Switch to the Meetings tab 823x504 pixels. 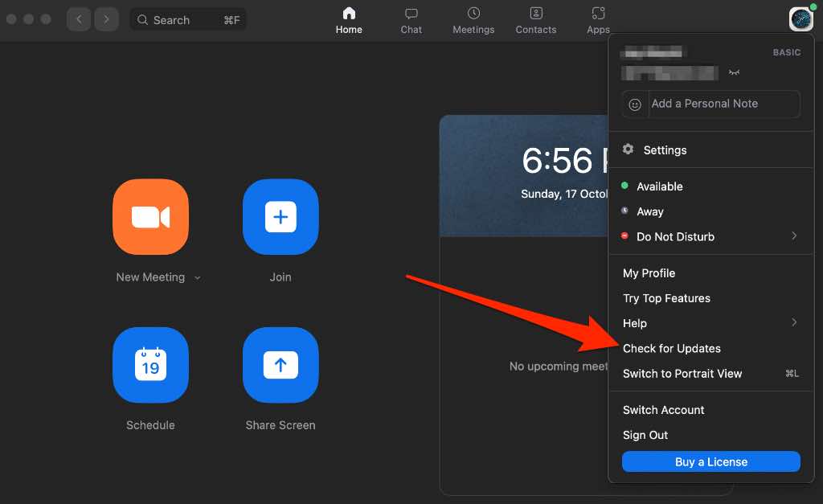pyautogui.click(x=473, y=20)
